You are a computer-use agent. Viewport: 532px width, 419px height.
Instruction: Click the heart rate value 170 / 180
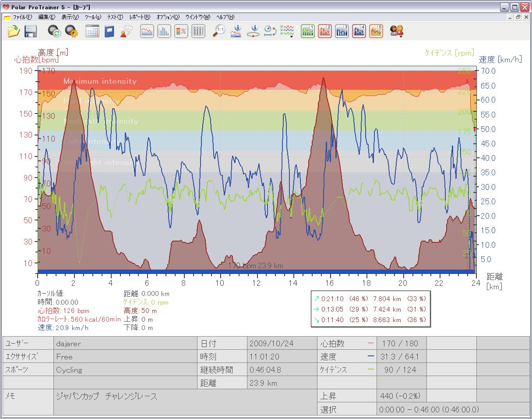(401, 343)
